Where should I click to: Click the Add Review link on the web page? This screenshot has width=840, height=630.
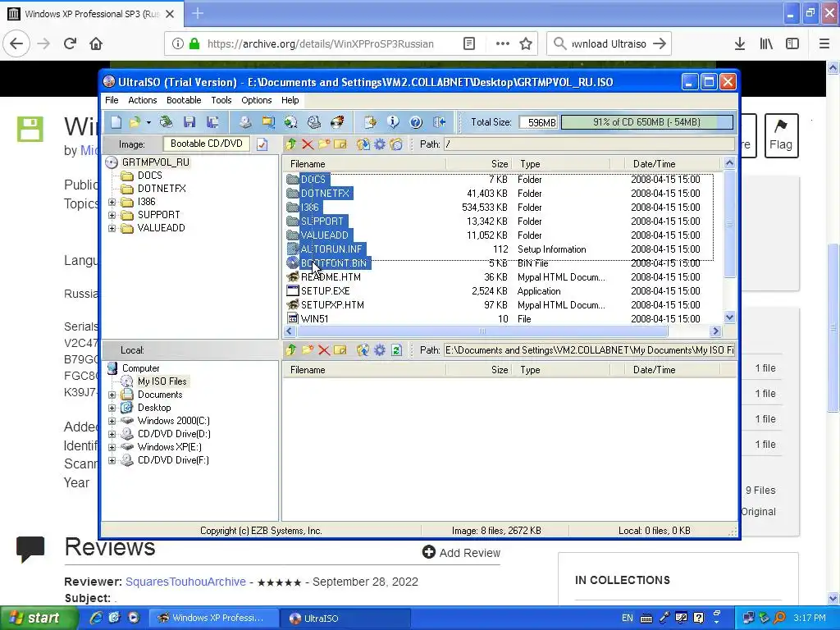click(461, 552)
